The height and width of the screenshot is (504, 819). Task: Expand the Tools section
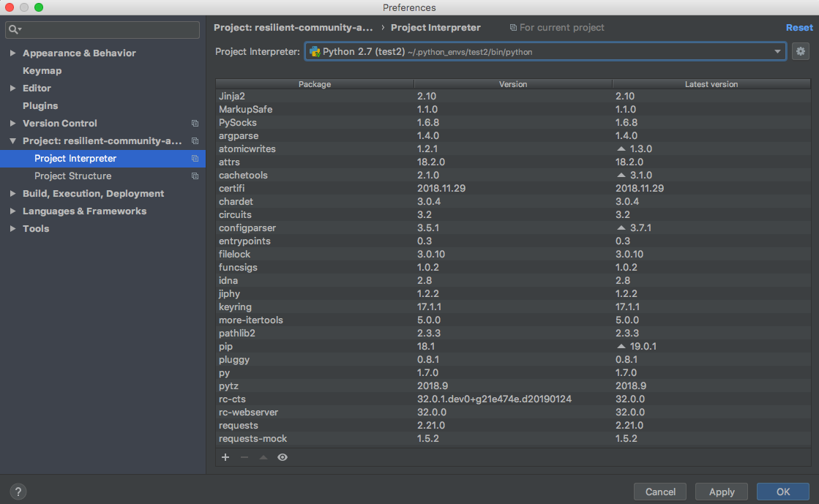12,229
